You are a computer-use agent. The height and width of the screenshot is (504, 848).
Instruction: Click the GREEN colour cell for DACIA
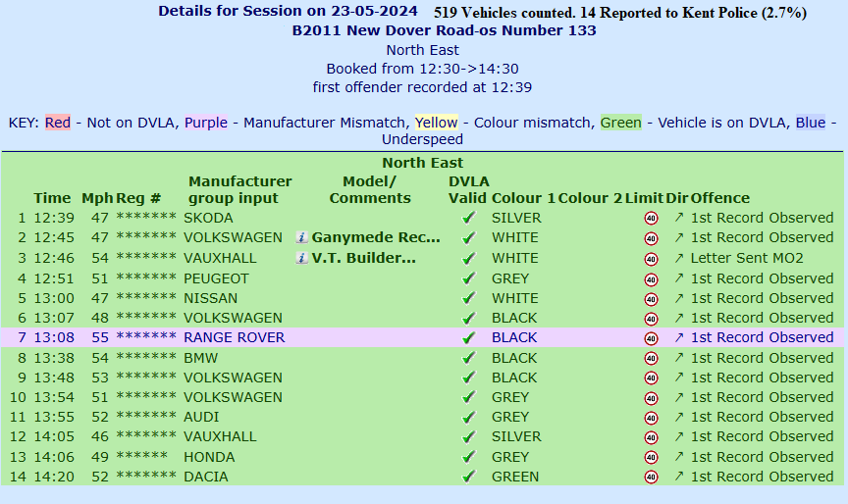point(515,477)
